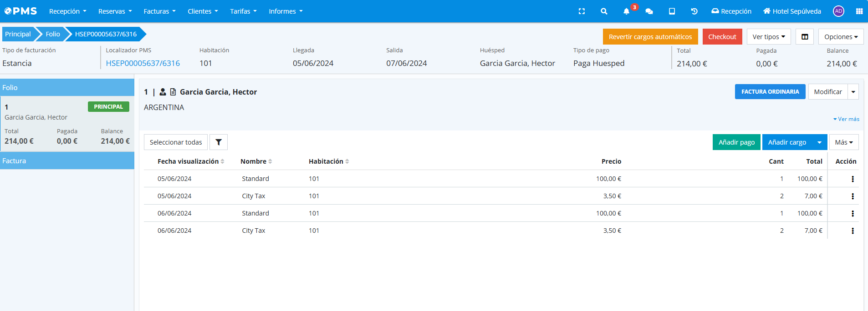
Task: Sort by Nombre column
Action: coord(256,161)
